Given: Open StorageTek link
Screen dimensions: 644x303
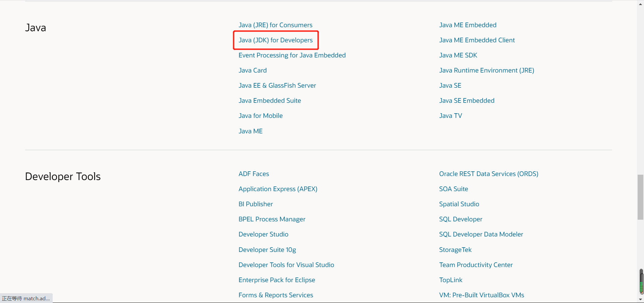Looking at the screenshot, I should point(455,250).
